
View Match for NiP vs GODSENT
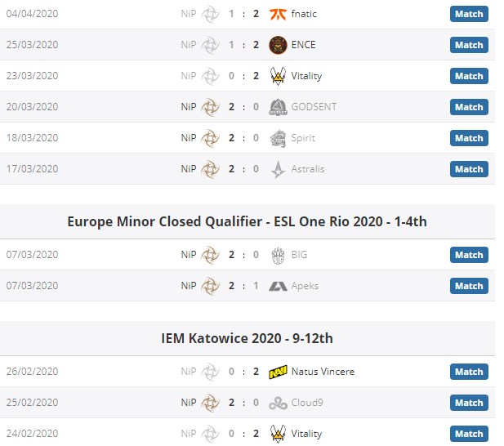[x=469, y=107]
